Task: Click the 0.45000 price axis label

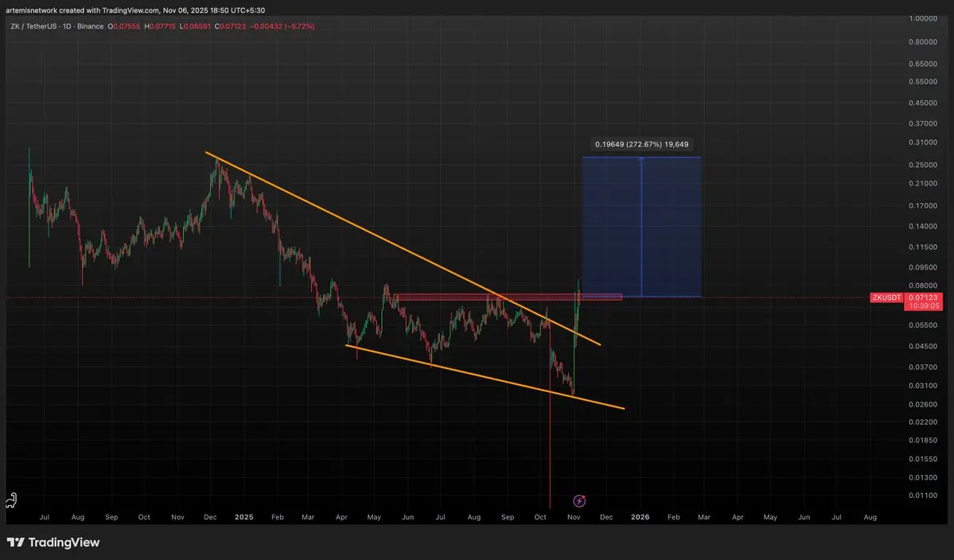Action: point(923,103)
